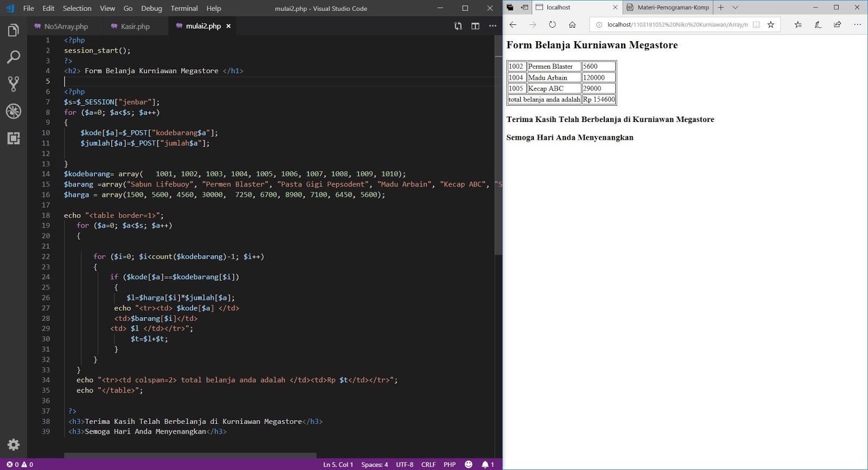Click the browser address bar URL
This screenshot has height=470, width=868.
click(x=677, y=24)
